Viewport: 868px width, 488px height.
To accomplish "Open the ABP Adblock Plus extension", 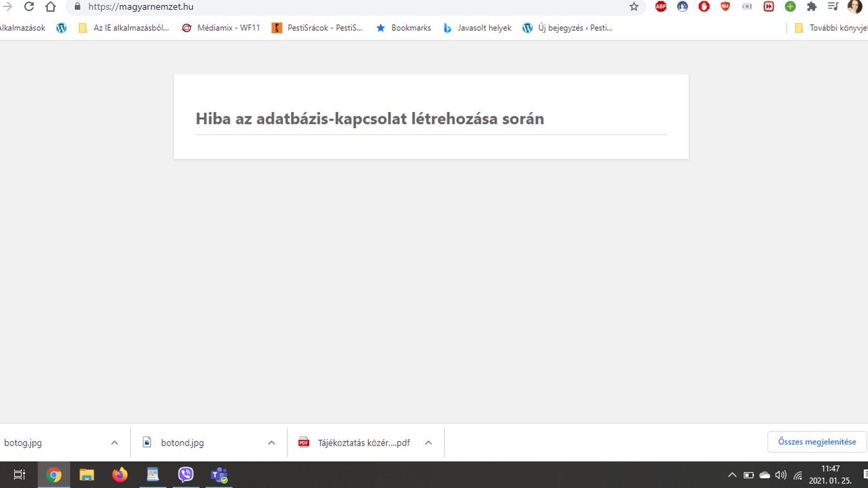I will [x=661, y=6].
